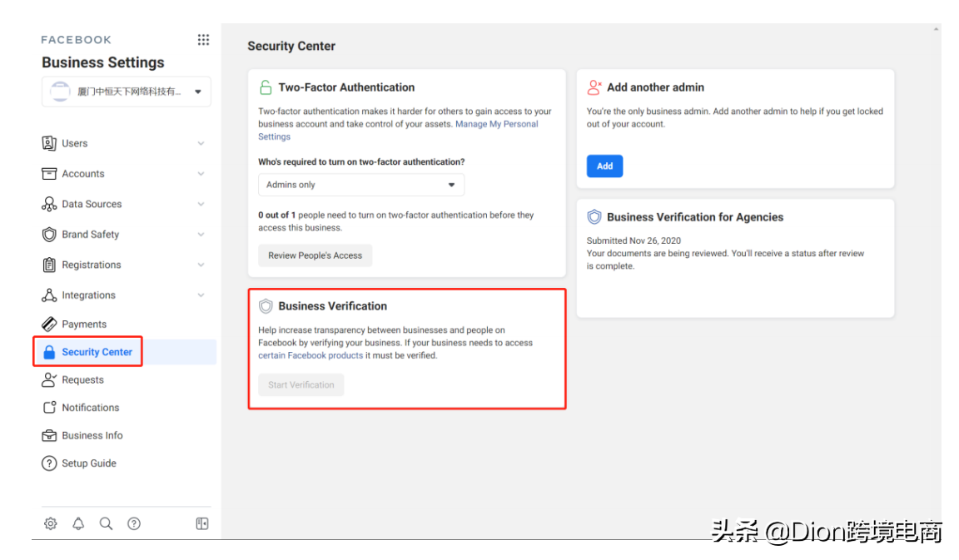Click the Submitted Nov 26, 2020 text

[x=634, y=240]
